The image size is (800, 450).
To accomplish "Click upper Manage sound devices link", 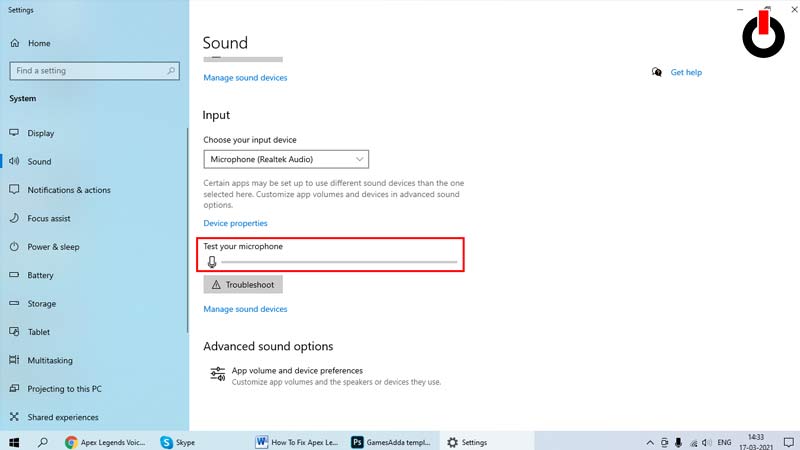I will tap(245, 78).
